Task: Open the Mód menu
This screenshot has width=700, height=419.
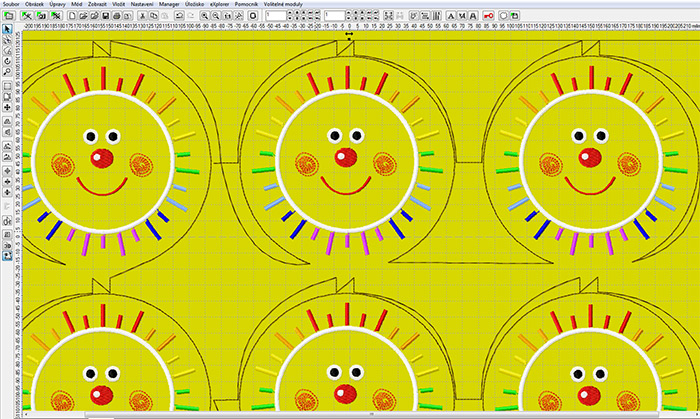Action: coord(76,4)
